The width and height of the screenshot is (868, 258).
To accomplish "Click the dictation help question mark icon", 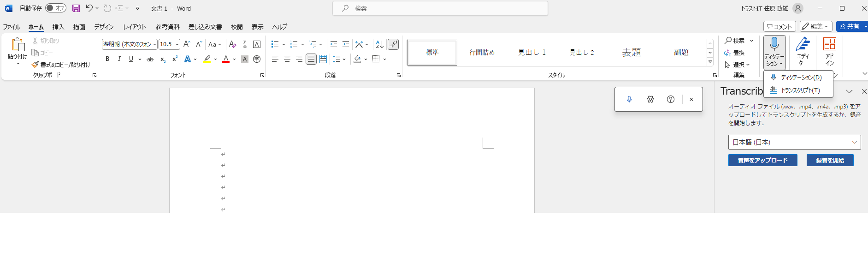I will pyautogui.click(x=671, y=99).
